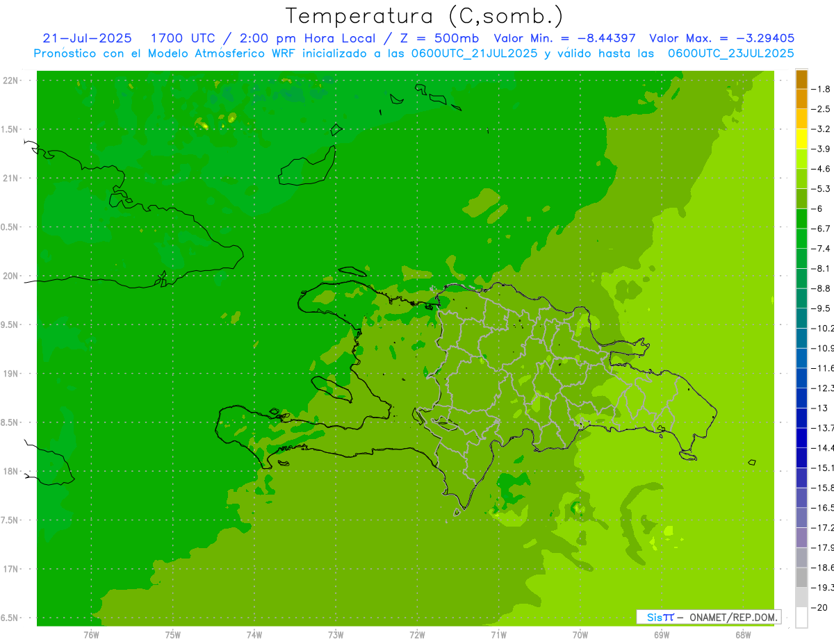834x644 pixels.
Task: Click the white legend swatch below -20
Action: (801, 617)
